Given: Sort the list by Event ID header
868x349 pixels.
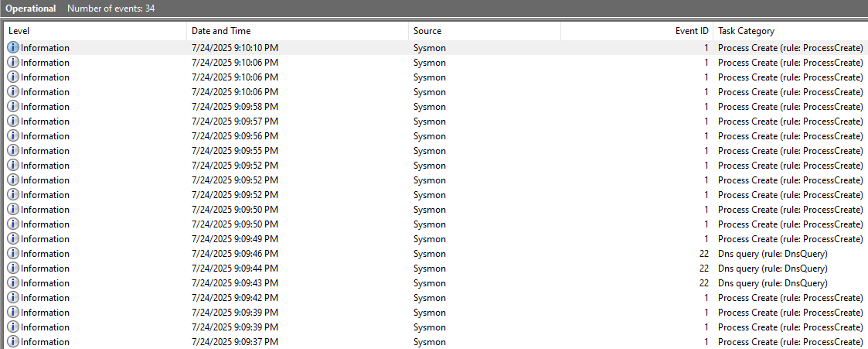Looking at the screenshot, I should coord(692,31).
